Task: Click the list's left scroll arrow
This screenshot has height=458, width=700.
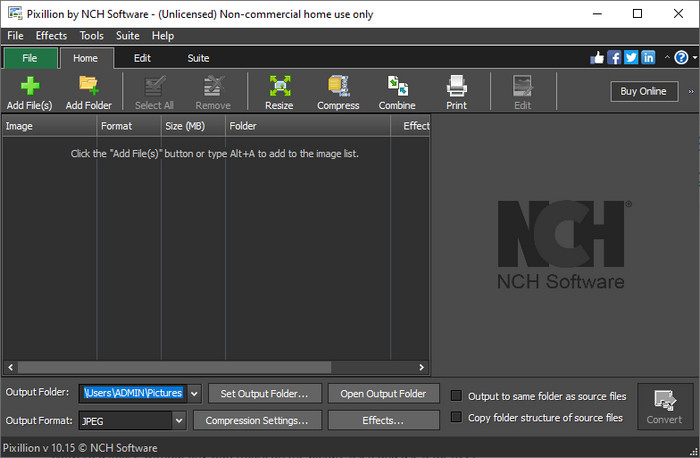Action: click(x=11, y=367)
